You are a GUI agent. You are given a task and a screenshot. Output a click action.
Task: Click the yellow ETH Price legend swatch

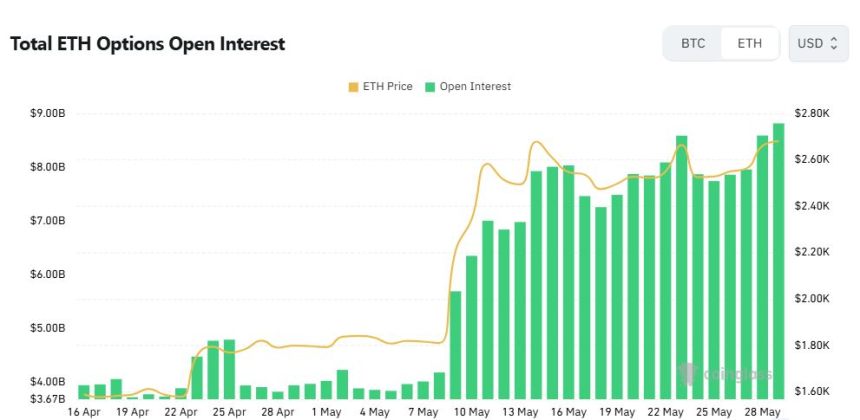[x=353, y=87]
